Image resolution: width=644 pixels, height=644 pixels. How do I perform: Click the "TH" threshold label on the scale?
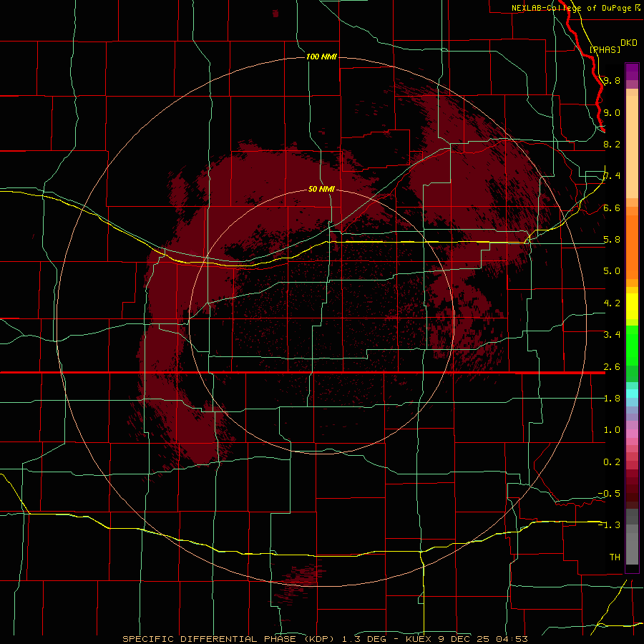615,557
